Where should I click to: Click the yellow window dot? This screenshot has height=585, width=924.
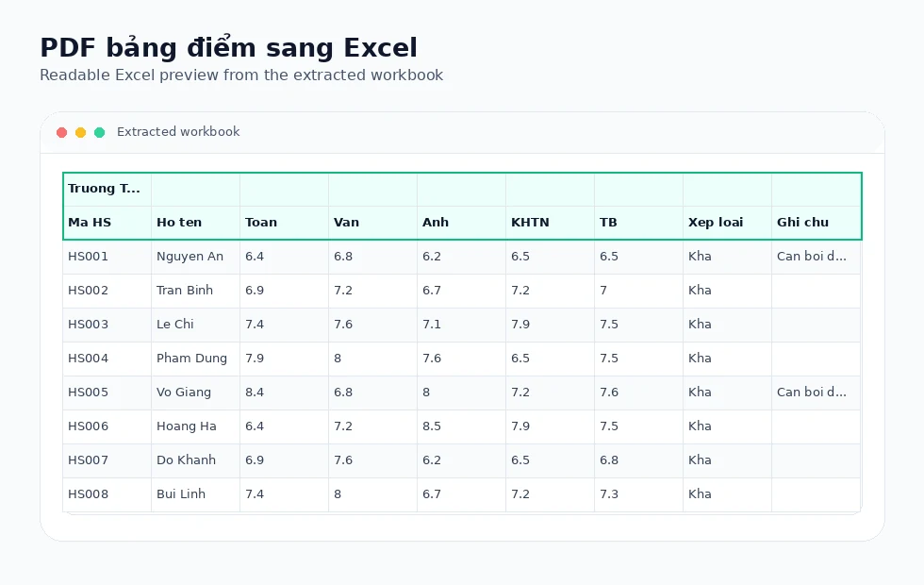click(81, 132)
